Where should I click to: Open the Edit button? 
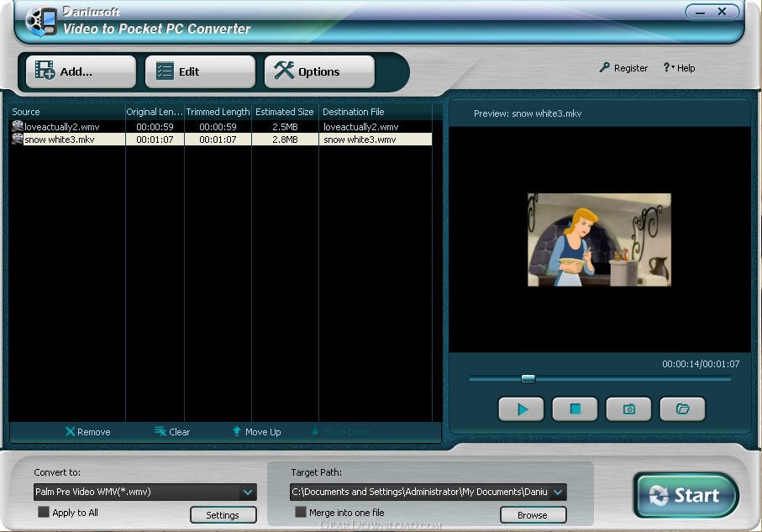click(200, 71)
